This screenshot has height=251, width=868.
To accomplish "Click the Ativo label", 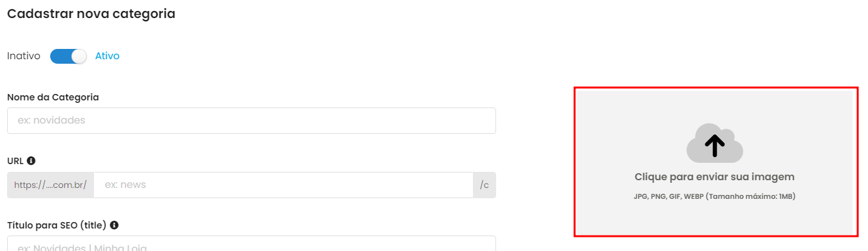I will click(107, 56).
